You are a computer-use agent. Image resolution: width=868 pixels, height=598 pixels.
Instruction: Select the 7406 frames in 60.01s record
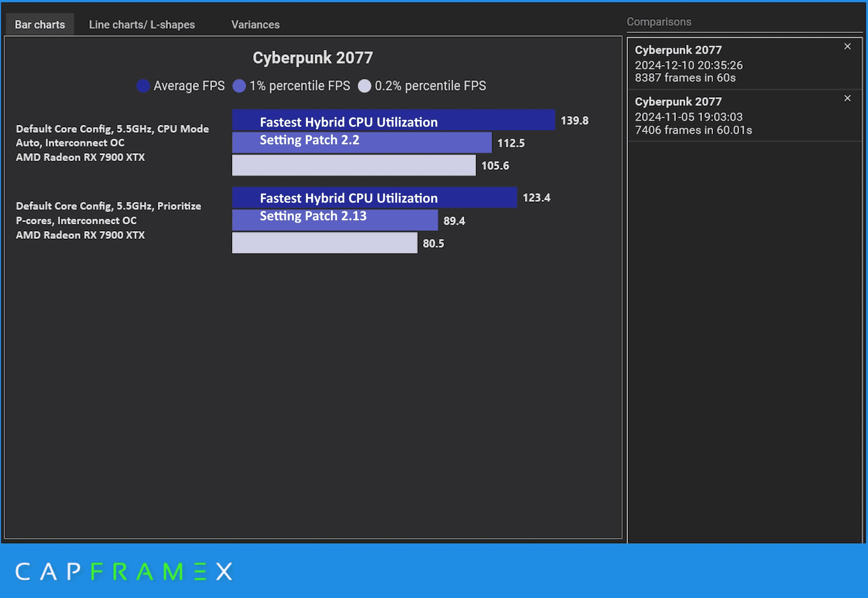745,116
